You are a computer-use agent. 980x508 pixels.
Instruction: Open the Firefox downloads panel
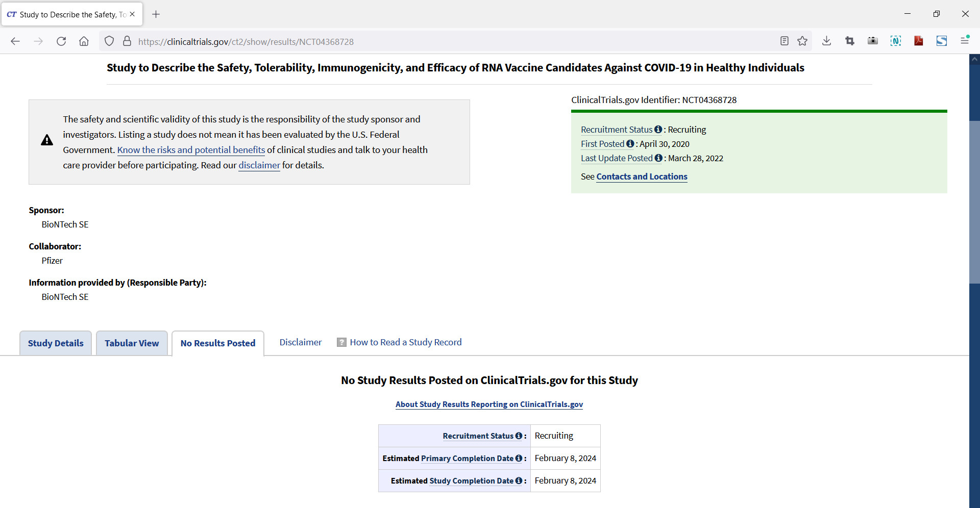[826, 41]
